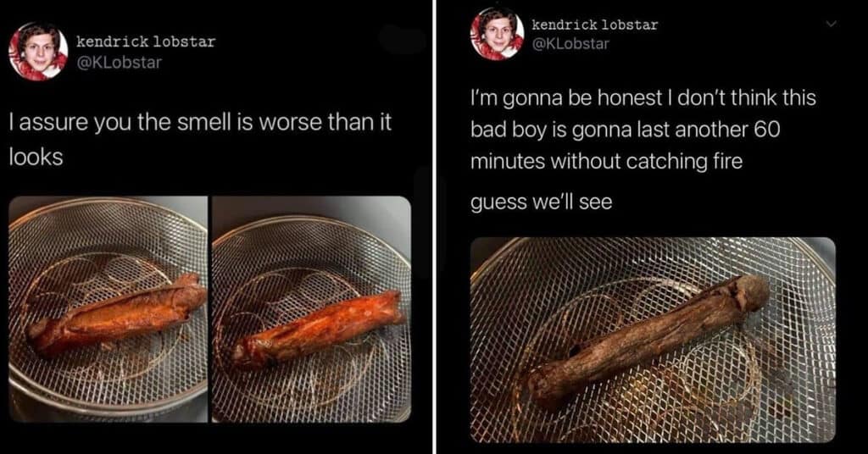Click the right tweet's profile avatar
The image size is (868, 454).
(497, 33)
